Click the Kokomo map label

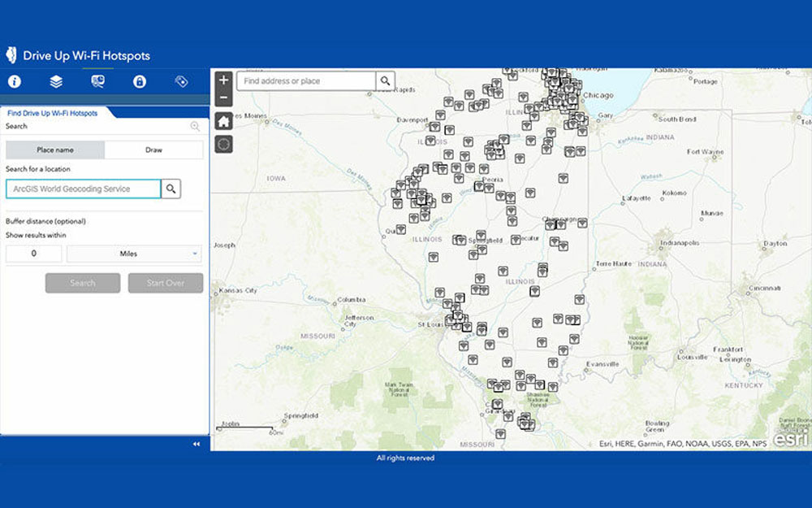point(674,193)
